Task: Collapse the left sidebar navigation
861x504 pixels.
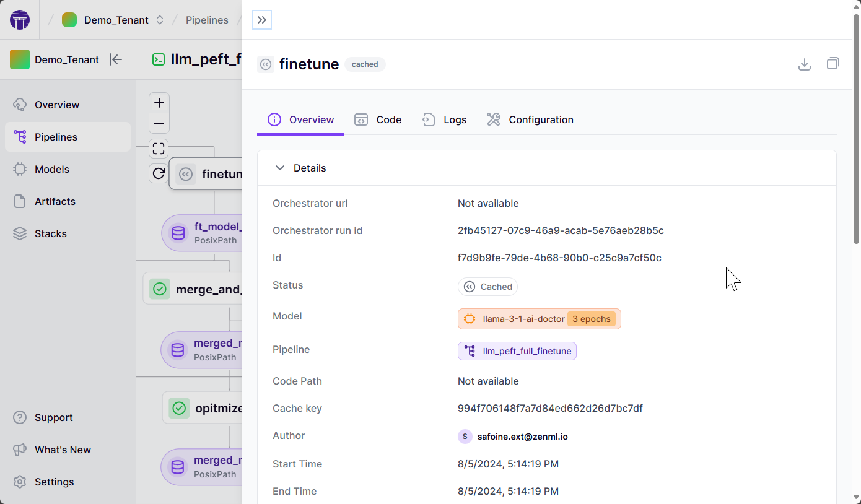Action: [116, 59]
